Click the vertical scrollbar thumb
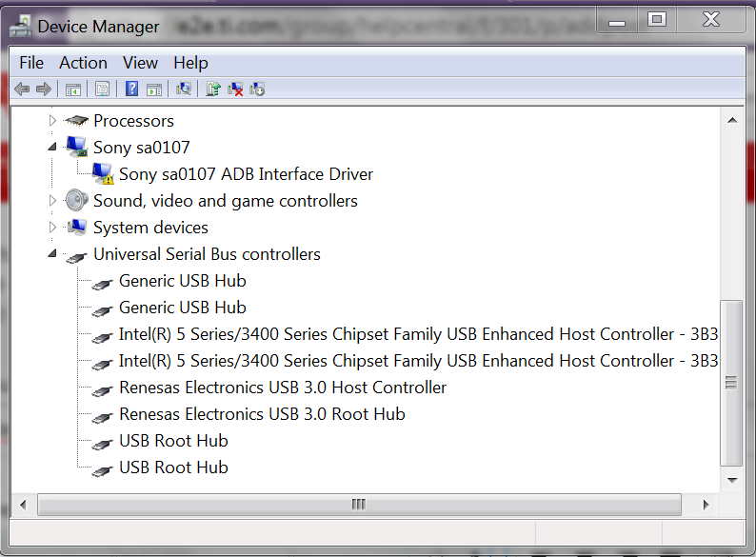Viewport: 756px width, 557px height. pyautogui.click(x=731, y=383)
